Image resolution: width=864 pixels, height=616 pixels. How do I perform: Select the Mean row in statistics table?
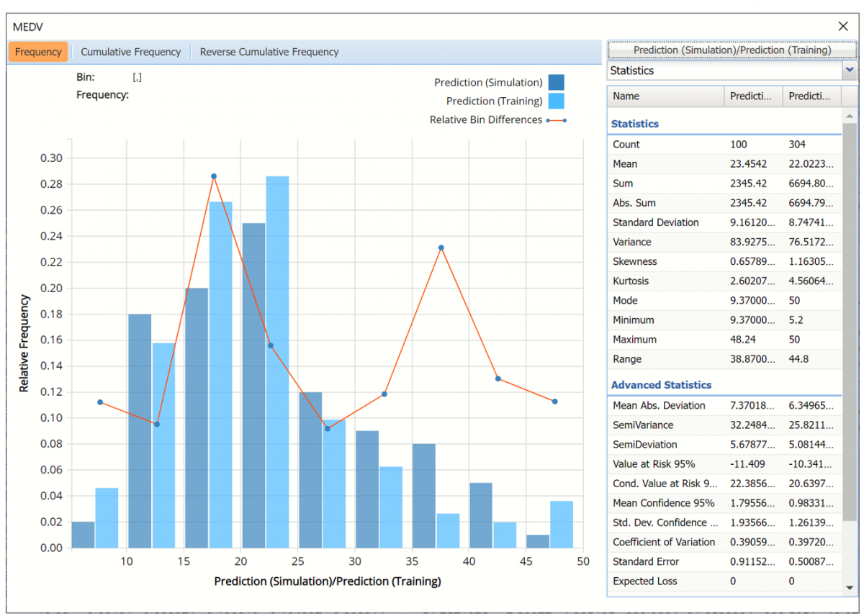click(x=724, y=164)
